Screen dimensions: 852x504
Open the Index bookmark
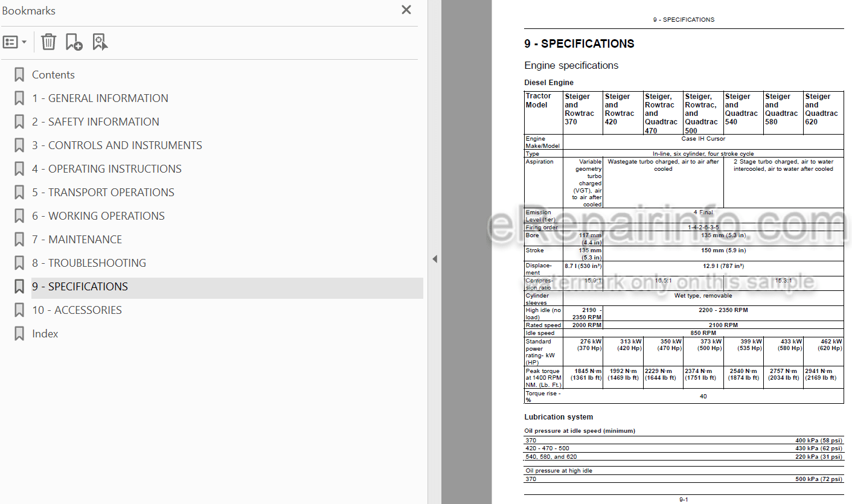(x=45, y=334)
